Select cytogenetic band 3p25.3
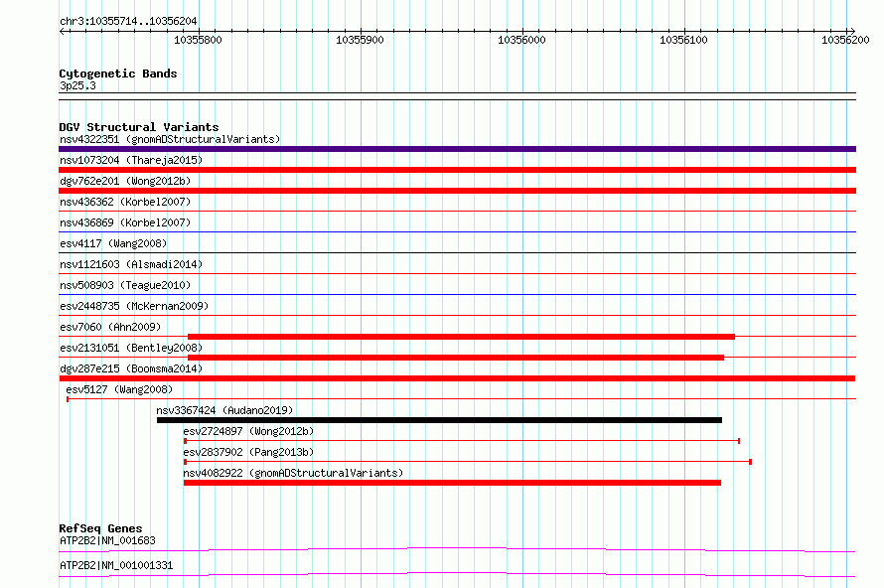This screenshot has width=884, height=588. (x=77, y=85)
